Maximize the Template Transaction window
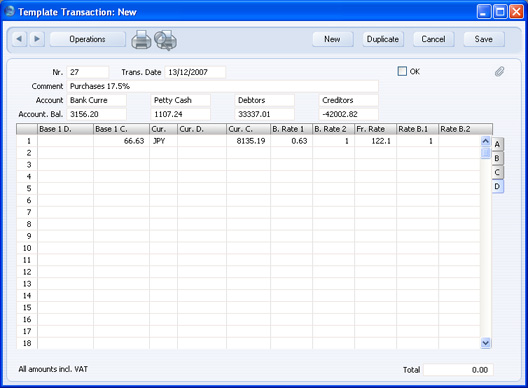Screen dimensions: 528x388 tap(500, 12)
